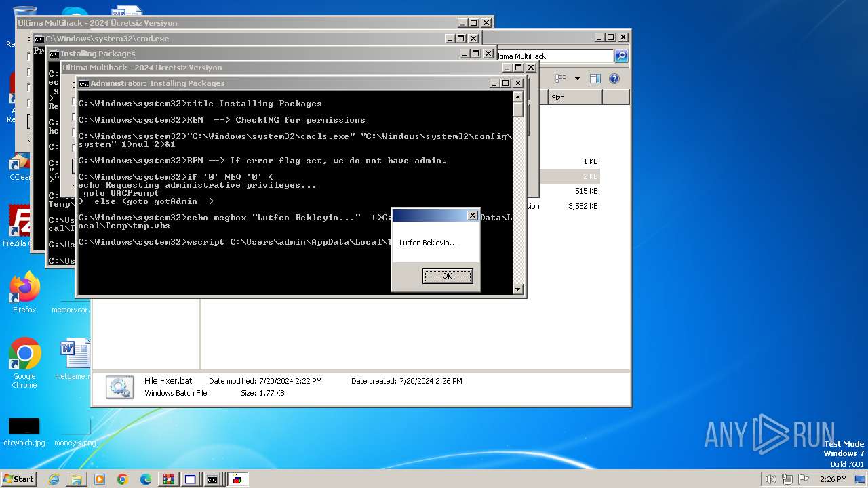
Task: Click the Date modified value in details pane
Action: [290, 381]
